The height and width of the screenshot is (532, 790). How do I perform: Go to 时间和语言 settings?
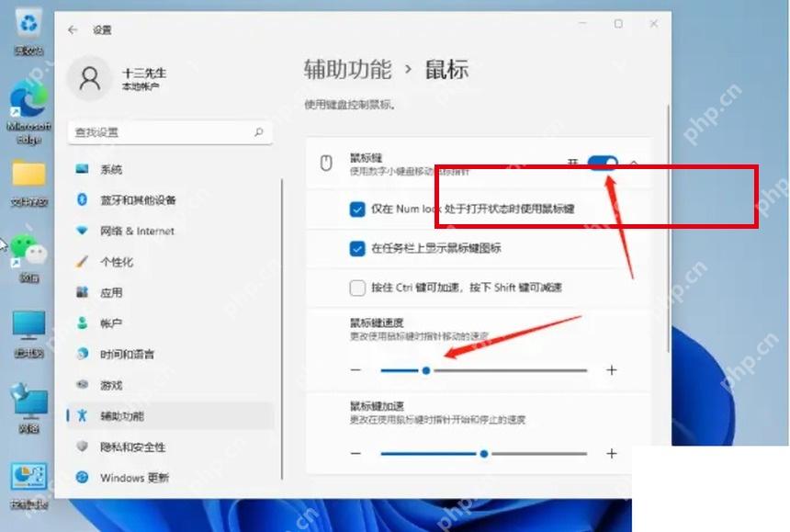pos(171,354)
